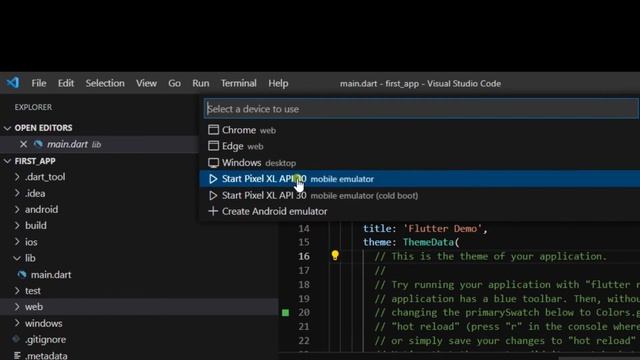Image resolution: width=640 pixels, height=360 pixels.
Task: Click the green gutter marker on line 20
Action: 285,313
